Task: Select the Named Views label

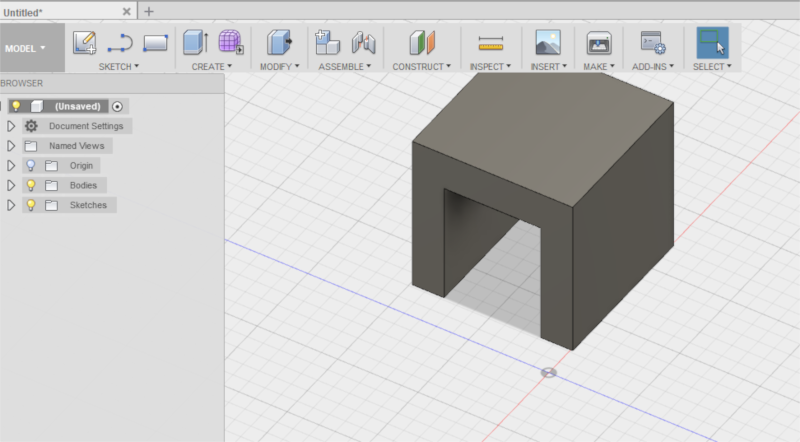Action: pos(77,146)
